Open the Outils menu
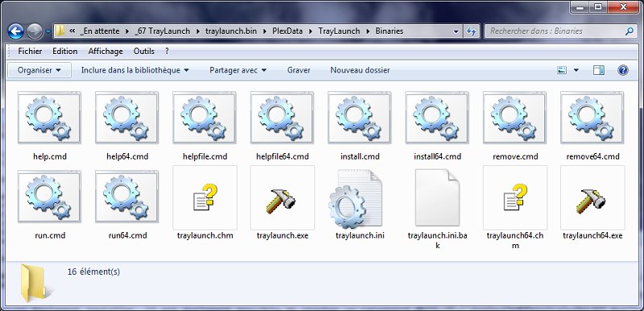Screen dimensions: 644x311 [x=144, y=52]
